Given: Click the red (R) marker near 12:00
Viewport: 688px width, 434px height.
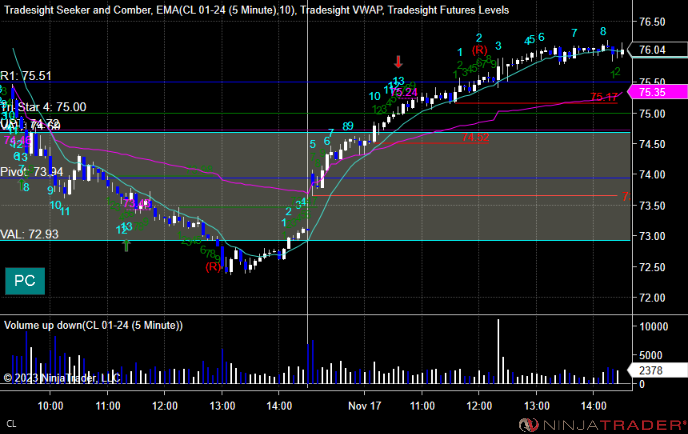Looking at the screenshot, I should 479,50.
